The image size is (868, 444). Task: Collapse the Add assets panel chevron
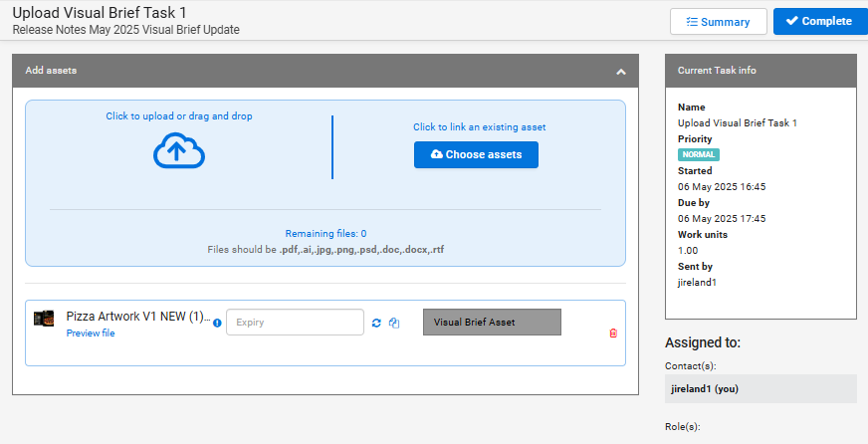click(621, 72)
